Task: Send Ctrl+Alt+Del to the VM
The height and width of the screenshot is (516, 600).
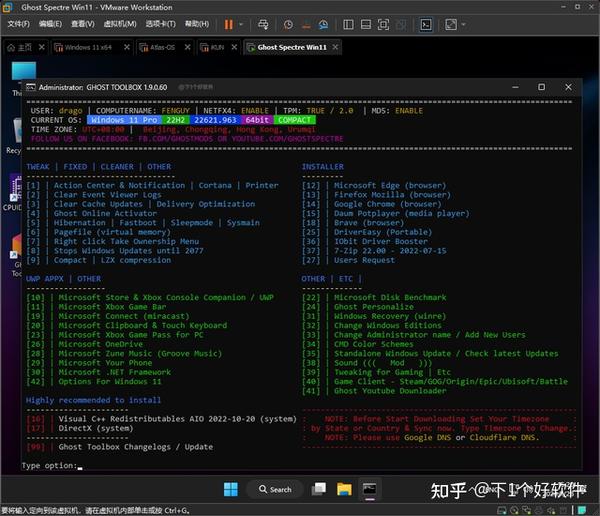Action: [x=263, y=24]
